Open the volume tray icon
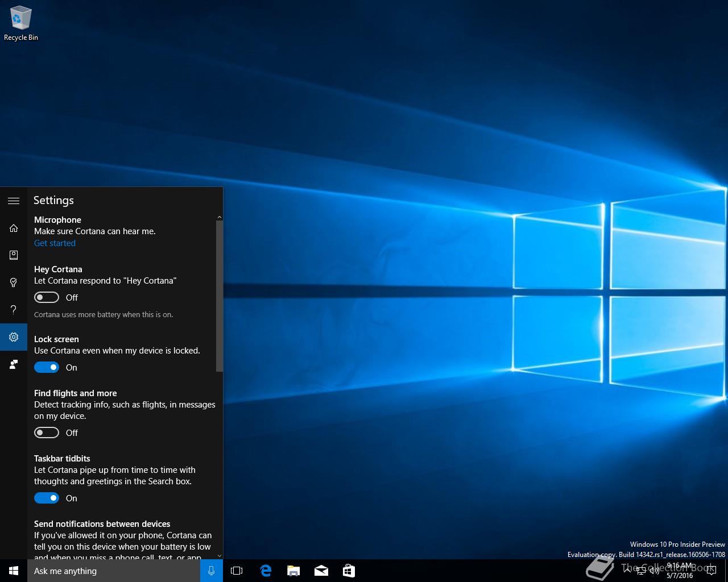Image resolution: width=728 pixels, height=582 pixels. [x=654, y=571]
